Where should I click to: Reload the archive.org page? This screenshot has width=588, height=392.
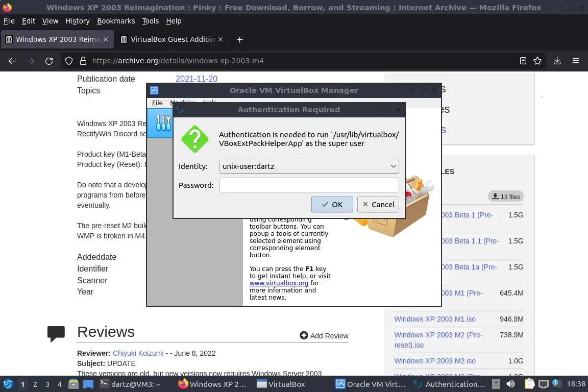(49, 61)
